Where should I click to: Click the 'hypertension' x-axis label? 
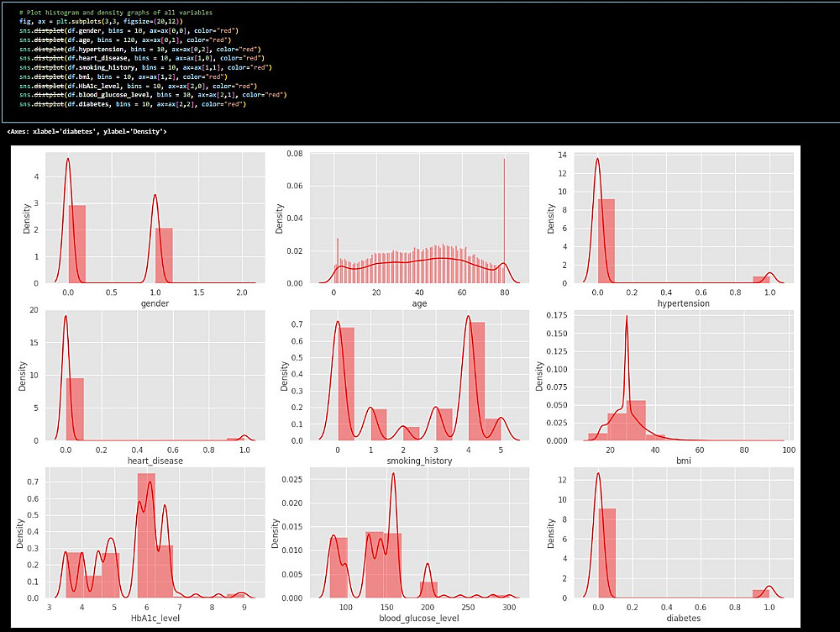[684, 303]
